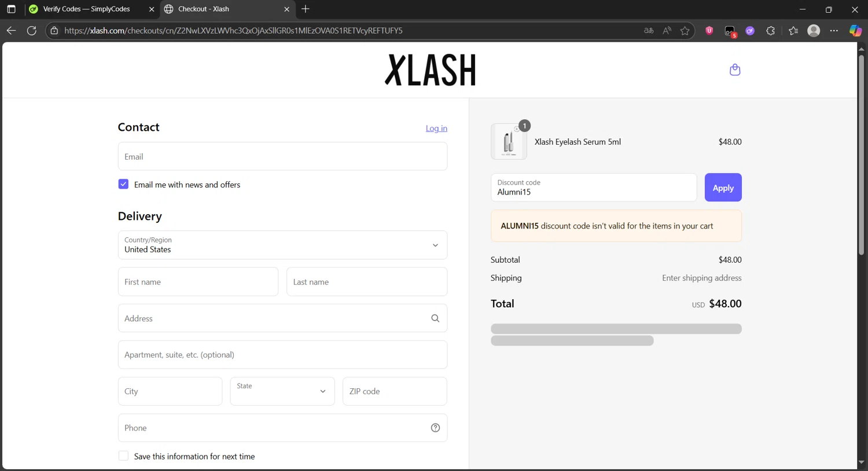
Task: Open the browser settings and more menu
Action: [x=834, y=31]
